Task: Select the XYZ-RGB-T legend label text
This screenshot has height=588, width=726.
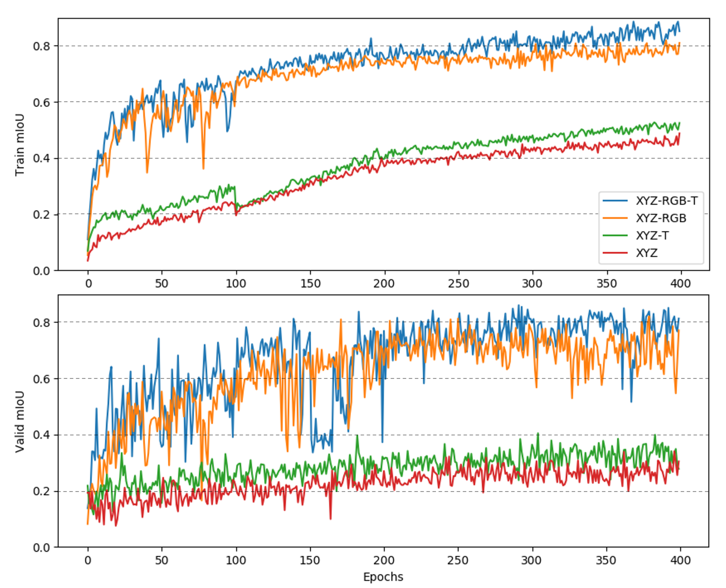Action: point(667,201)
